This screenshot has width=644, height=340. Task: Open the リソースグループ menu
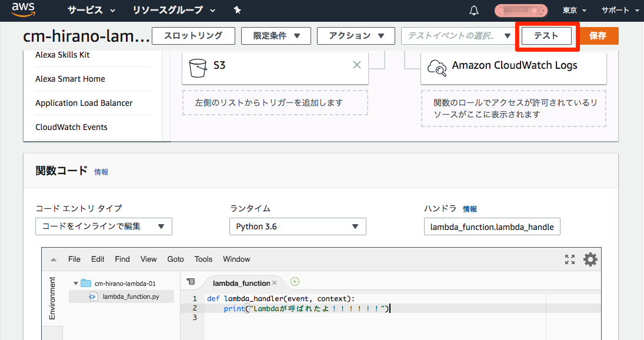pyautogui.click(x=173, y=10)
